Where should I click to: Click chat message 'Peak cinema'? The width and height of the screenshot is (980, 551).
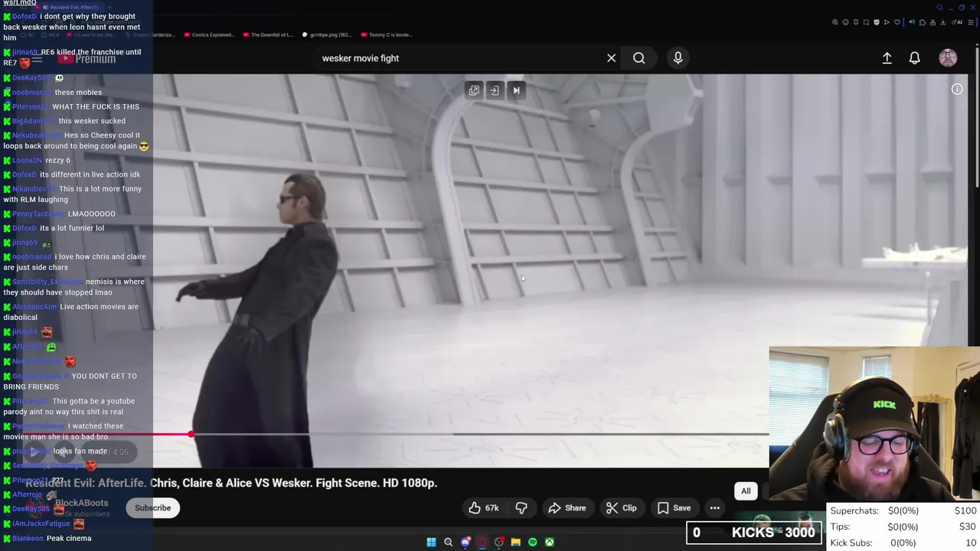(x=69, y=538)
